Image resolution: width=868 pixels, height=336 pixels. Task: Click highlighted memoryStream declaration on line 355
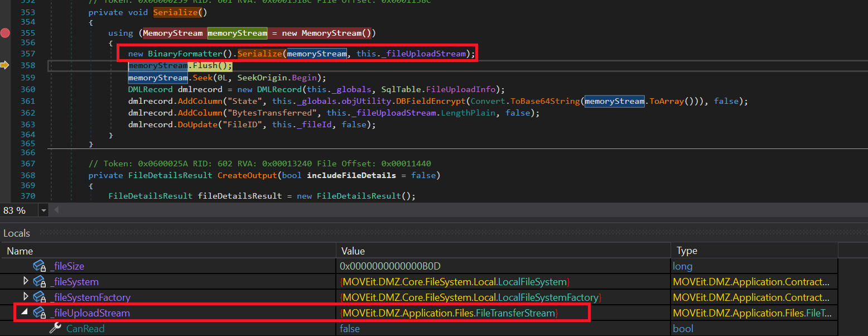[x=238, y=33]
